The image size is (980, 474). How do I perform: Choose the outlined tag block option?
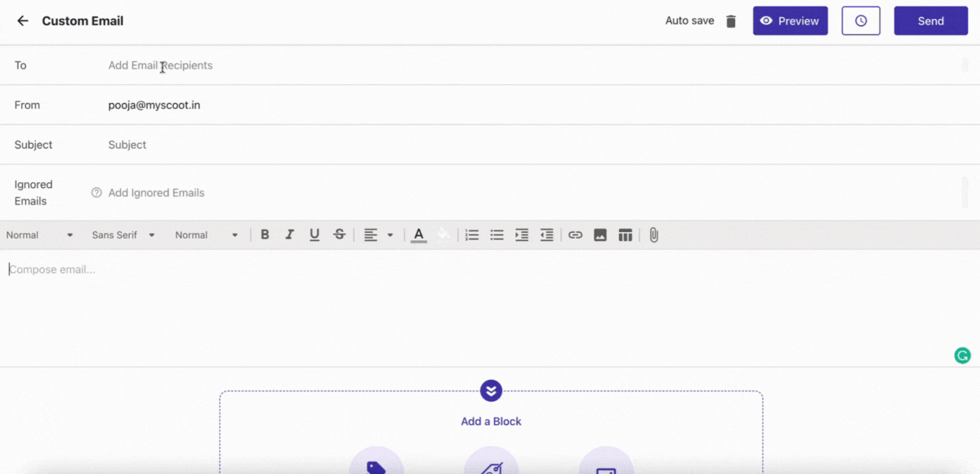[492, 461]
